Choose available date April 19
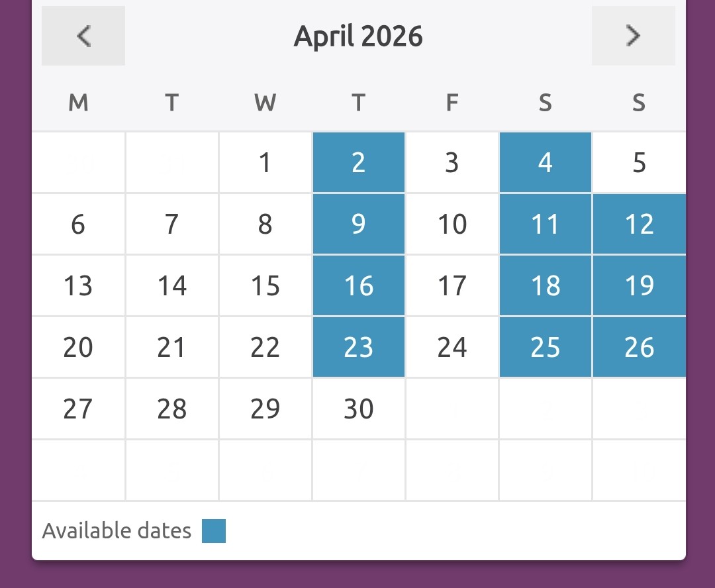This screenshot has width=715, height=588. click(639, 286)
